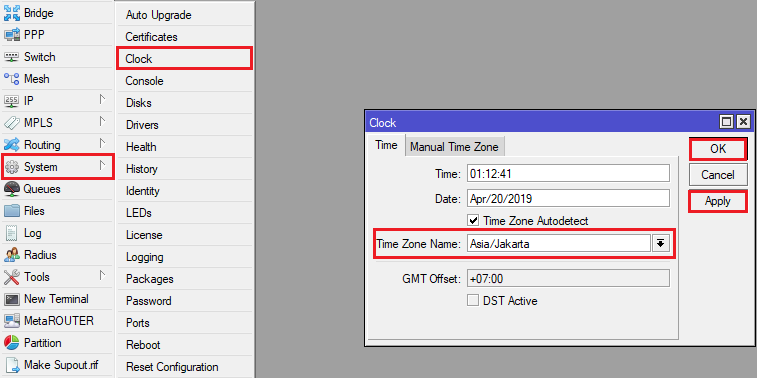Click the Mesh icon in sidebar
This screenshot has width=757, height=378.
[x=12, y=79]
